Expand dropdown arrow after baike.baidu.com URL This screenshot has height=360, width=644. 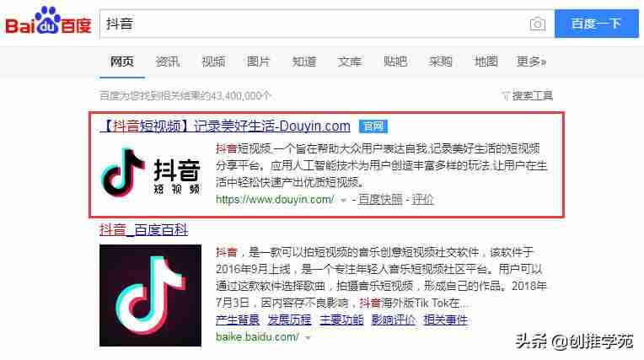click(308, 338)
